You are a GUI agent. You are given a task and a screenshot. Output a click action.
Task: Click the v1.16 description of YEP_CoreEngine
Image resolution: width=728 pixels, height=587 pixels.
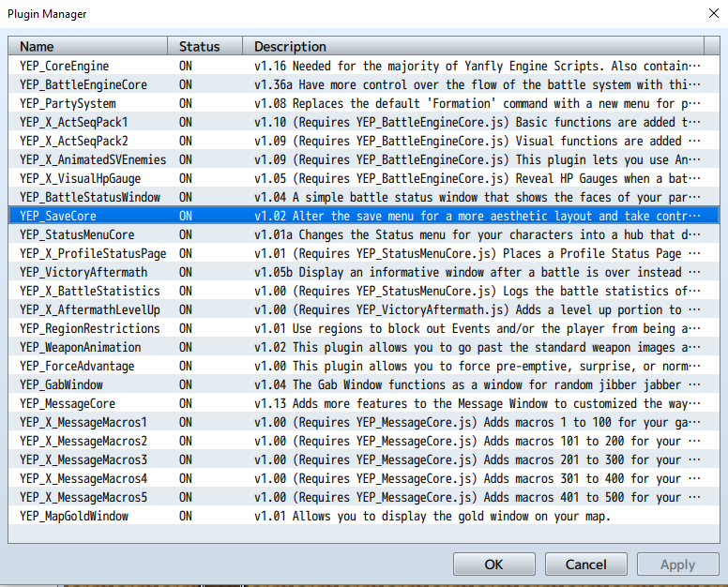click(x=478, y=66)
